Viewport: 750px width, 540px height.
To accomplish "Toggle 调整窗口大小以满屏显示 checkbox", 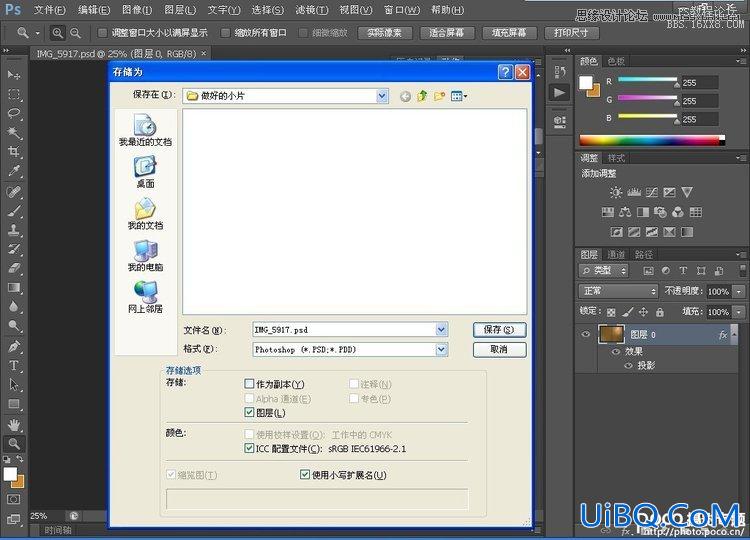I will coord(102,33).
